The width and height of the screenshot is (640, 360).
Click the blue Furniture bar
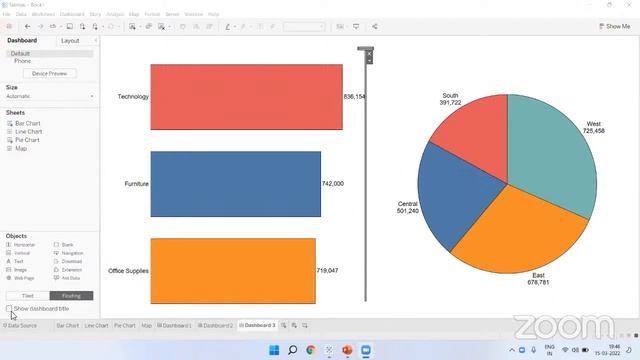pyautogui.click(x=236, y=184)
